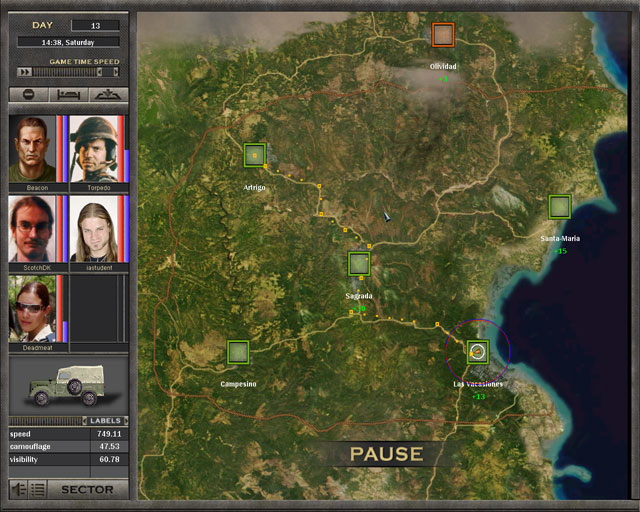The width and height of the screenshot is (640, 512).
Task: Click the Olividad map label
Action: click(x=443, y=66)
